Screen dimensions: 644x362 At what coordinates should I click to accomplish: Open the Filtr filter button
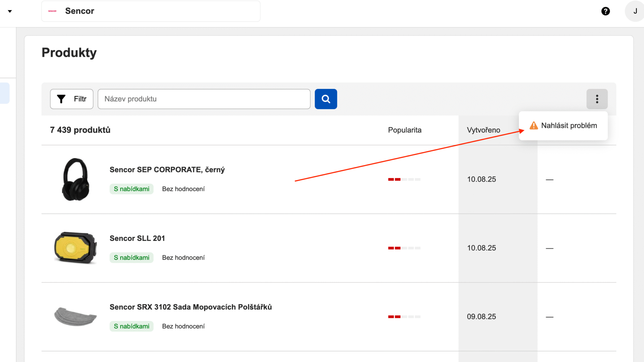point(71,99)
